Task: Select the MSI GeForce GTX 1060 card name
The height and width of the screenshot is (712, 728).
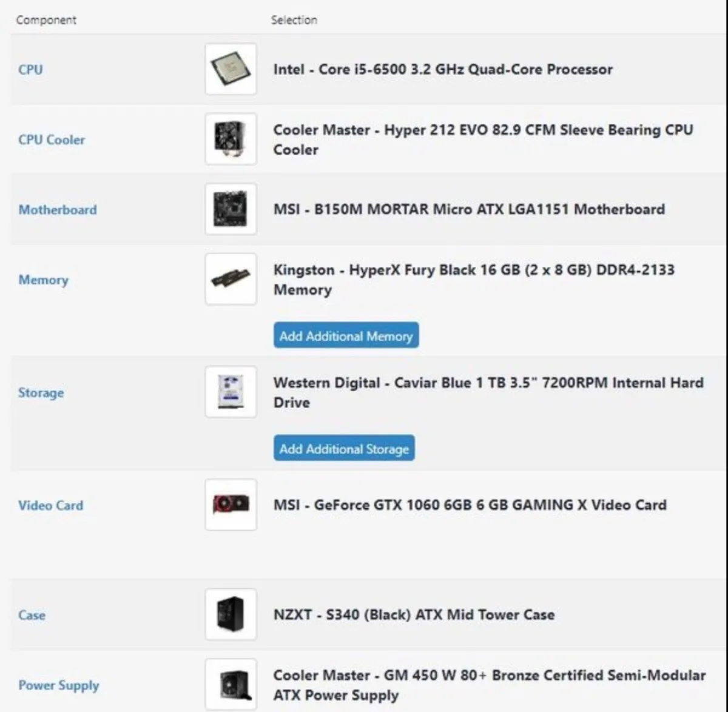Action: [x=470, y=505]
